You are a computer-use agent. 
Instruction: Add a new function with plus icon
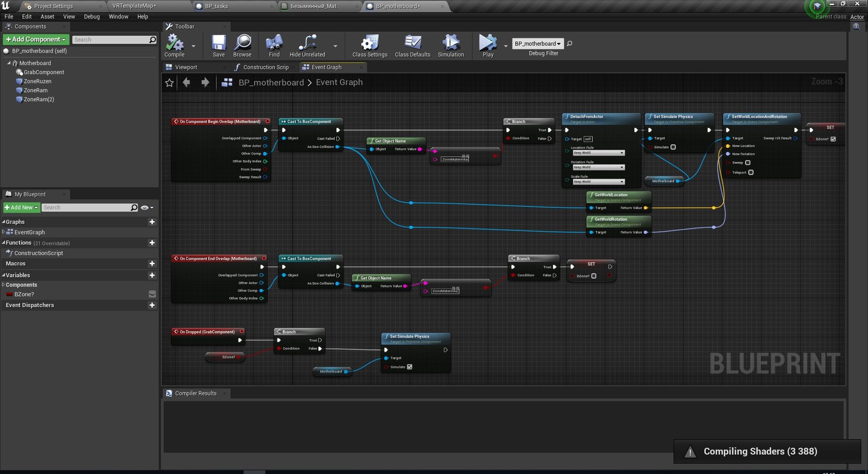152,242
